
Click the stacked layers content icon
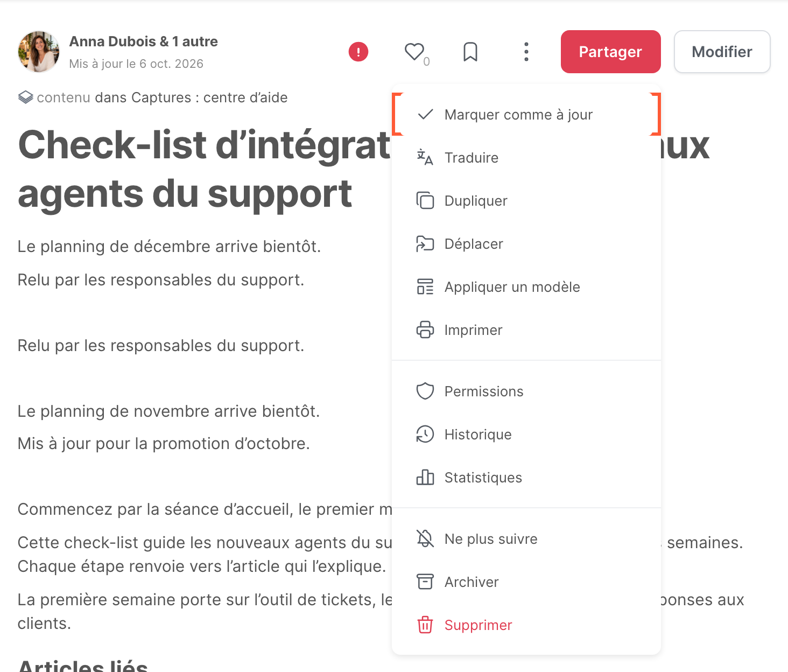point(25,97)
